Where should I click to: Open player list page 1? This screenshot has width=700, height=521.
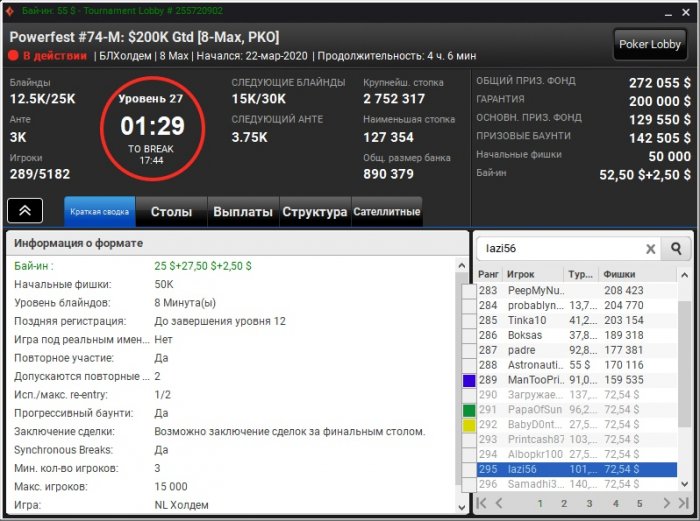540,504
